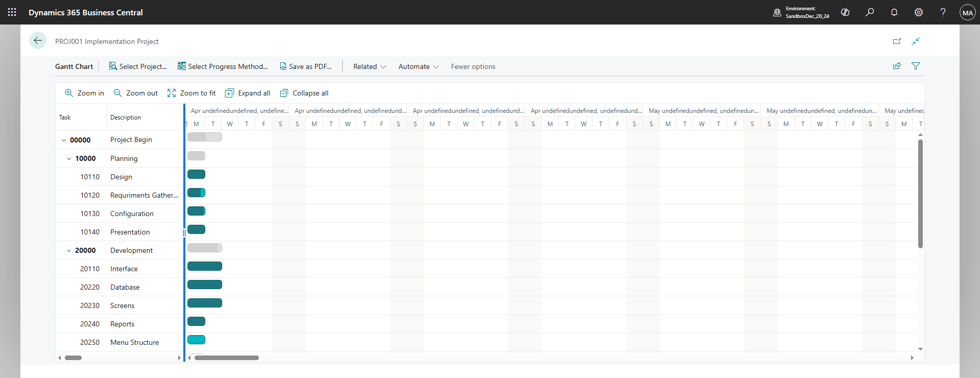
Task: Select task row 10120 Requirements Gathering
Action: 119,195
